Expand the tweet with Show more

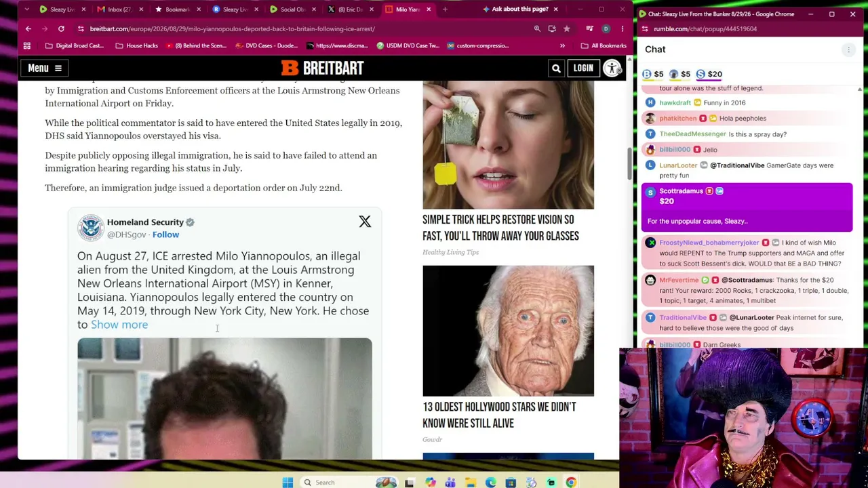click(x=119, y=325)
